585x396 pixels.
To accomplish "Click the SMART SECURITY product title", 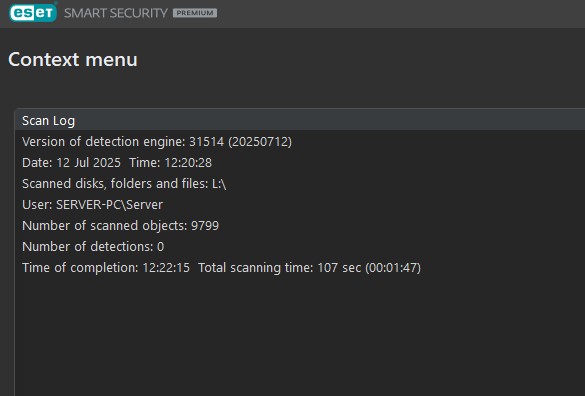I will pyautogui.click(x=116, y=13).
